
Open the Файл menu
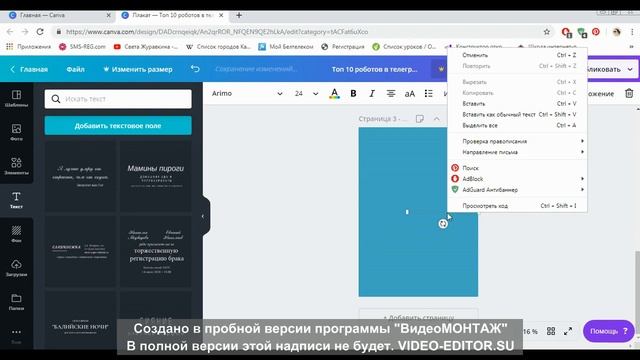[x=76, y=69]
